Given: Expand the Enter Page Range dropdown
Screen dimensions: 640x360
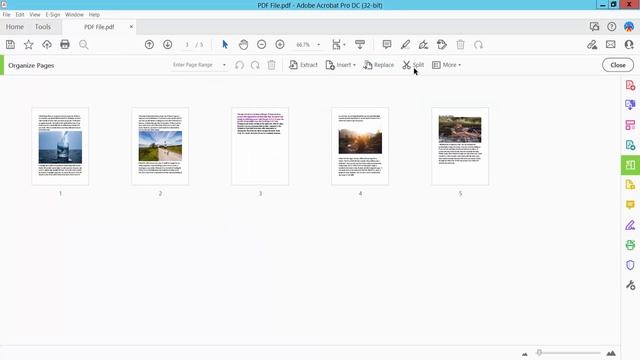Looking at the screenshot, I should pos(224,65).
